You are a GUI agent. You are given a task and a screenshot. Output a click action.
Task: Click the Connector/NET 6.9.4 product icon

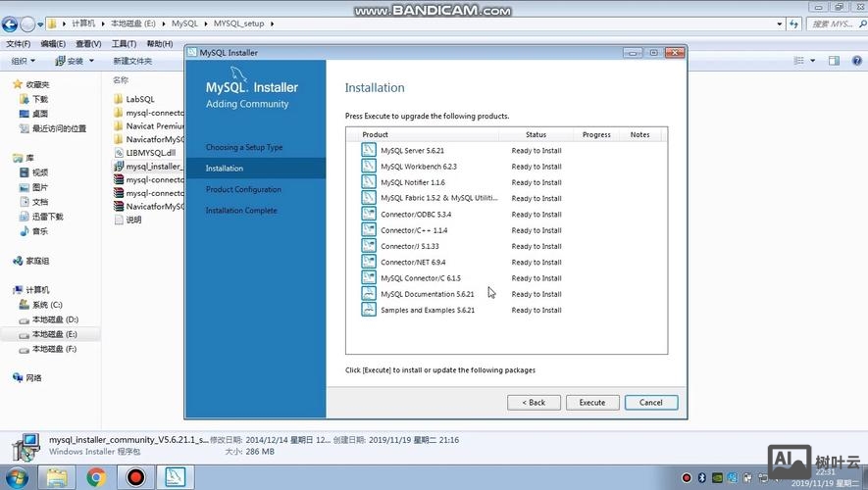point(368,262)
